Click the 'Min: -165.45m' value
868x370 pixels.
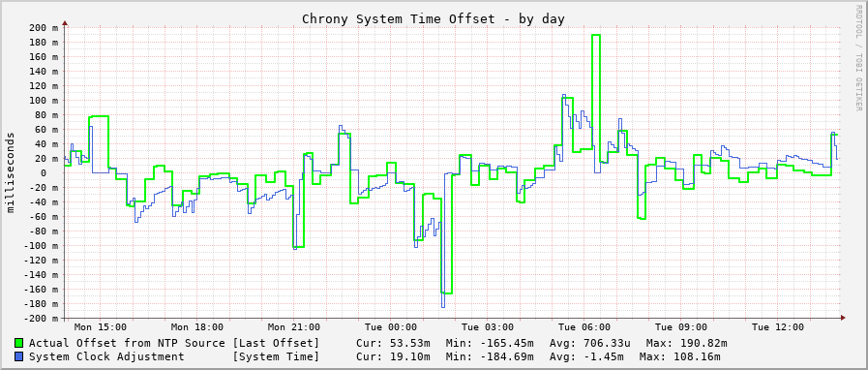[490, 344]
